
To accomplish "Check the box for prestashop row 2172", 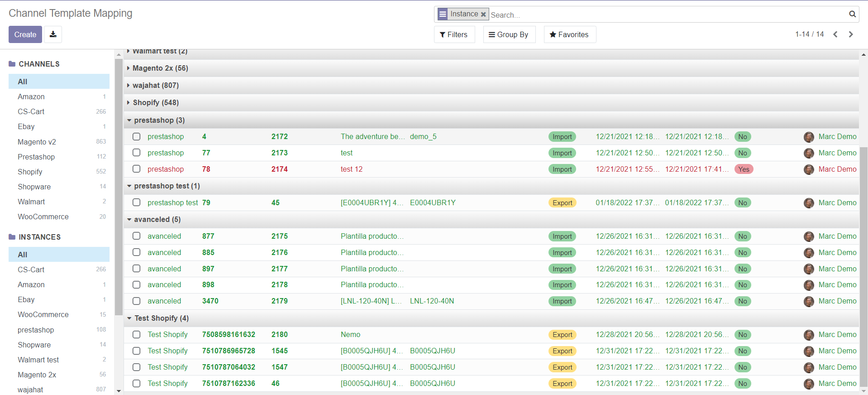I will [x=136, y=136].
